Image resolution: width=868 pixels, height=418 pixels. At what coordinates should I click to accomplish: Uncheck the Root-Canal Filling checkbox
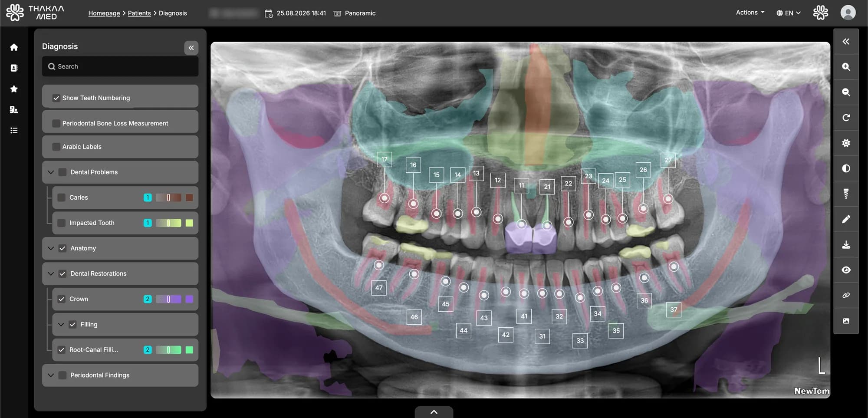(x=62, y=350)
